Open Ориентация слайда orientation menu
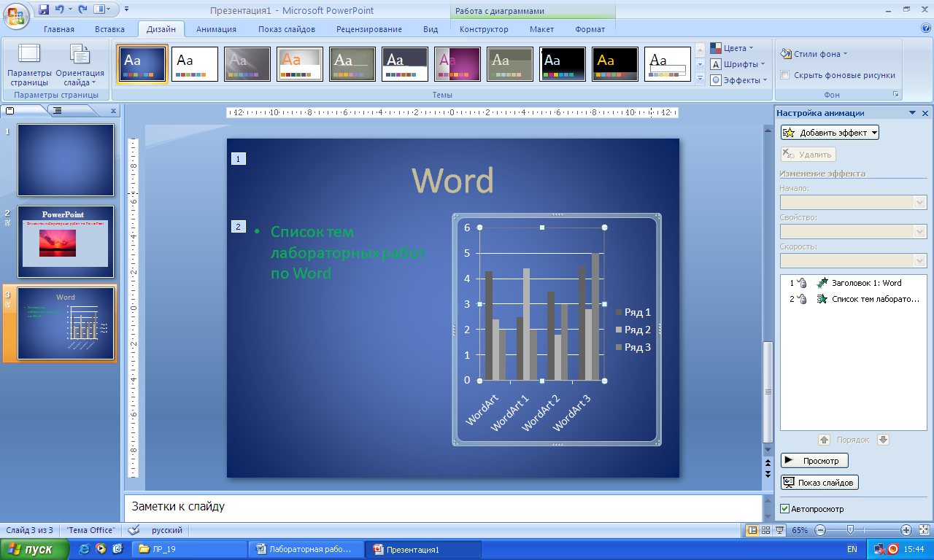934x560 pixels. click(80, 65)
